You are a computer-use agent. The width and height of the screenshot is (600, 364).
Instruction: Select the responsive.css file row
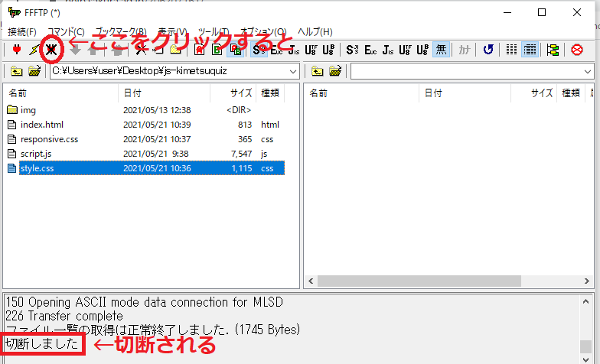145,139
